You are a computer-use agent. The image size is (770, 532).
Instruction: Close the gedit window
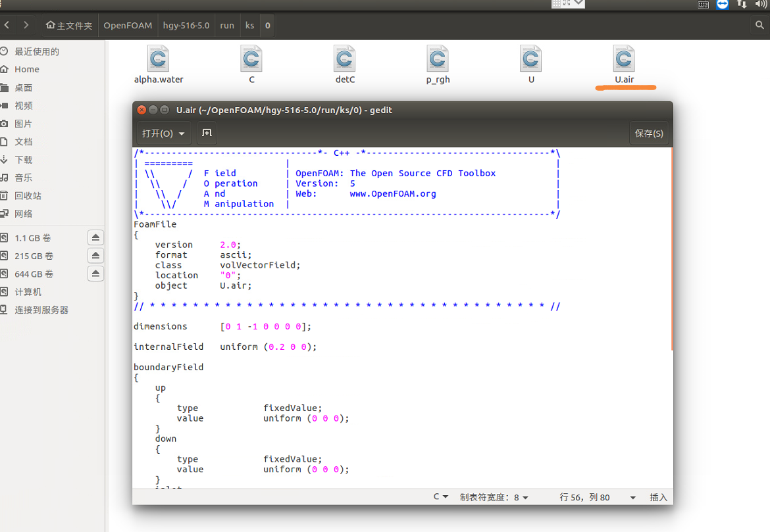tap(141, 110)
